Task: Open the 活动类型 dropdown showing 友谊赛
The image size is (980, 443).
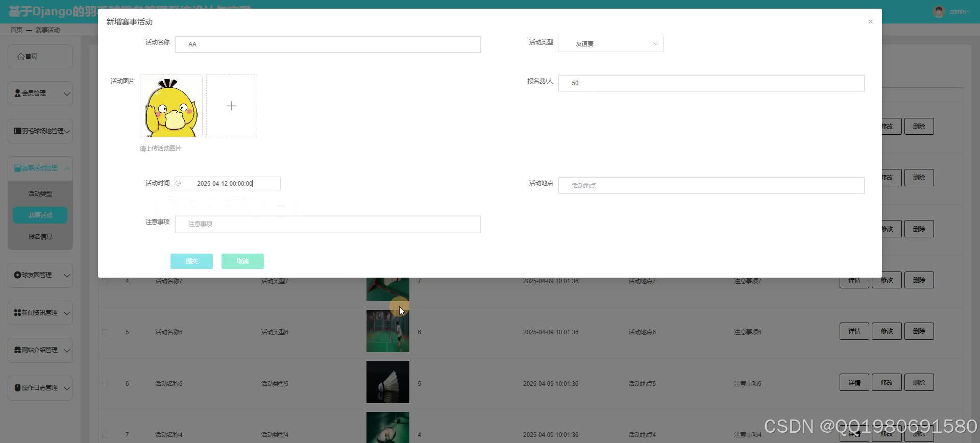Action: pyautogui.click(x=610, y=44)
